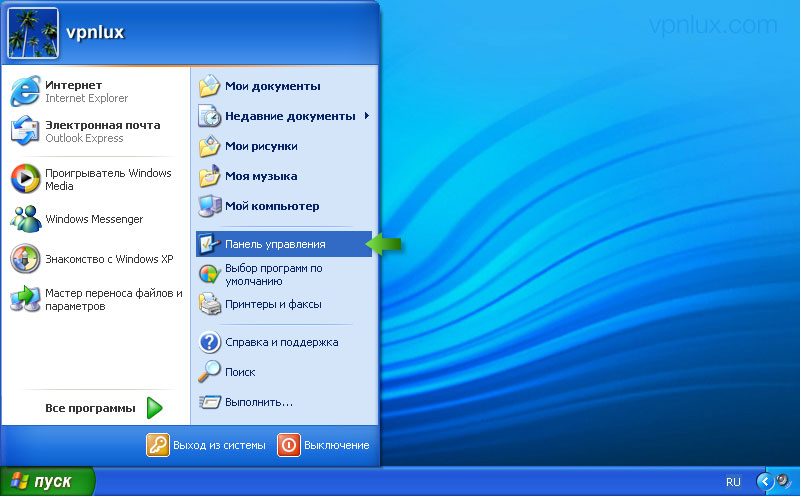This screenshot has height=496, width=800.
Task: Open the Мастер переноса файлов icon
Action: (25, 299)
